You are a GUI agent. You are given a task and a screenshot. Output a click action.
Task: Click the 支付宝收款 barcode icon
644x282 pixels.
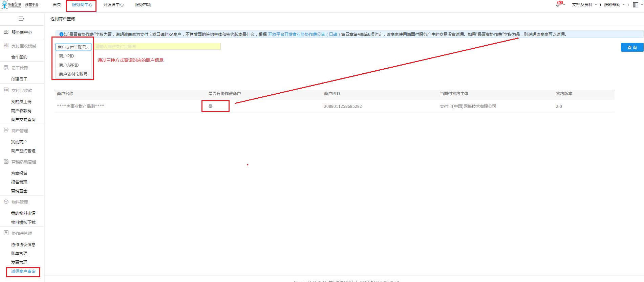click(x=6, y=90)
